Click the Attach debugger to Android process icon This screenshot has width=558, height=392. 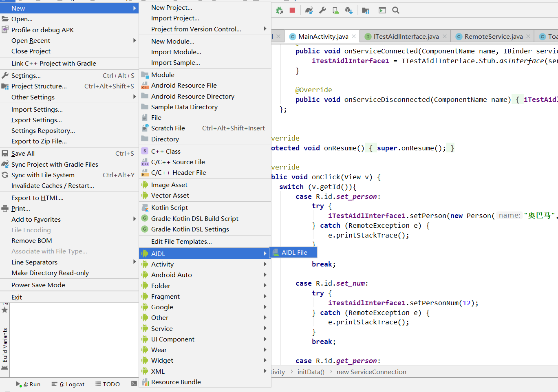click(x=280, y=11)
